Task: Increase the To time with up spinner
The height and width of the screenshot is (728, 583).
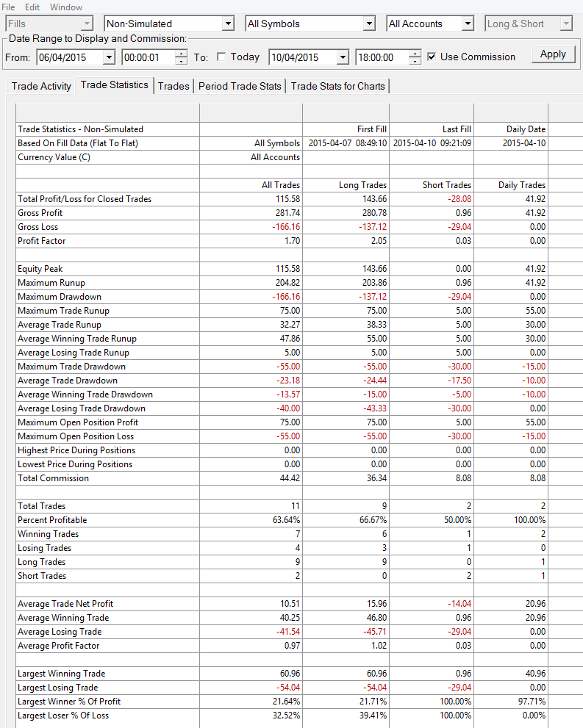Action: coord(415,54)
